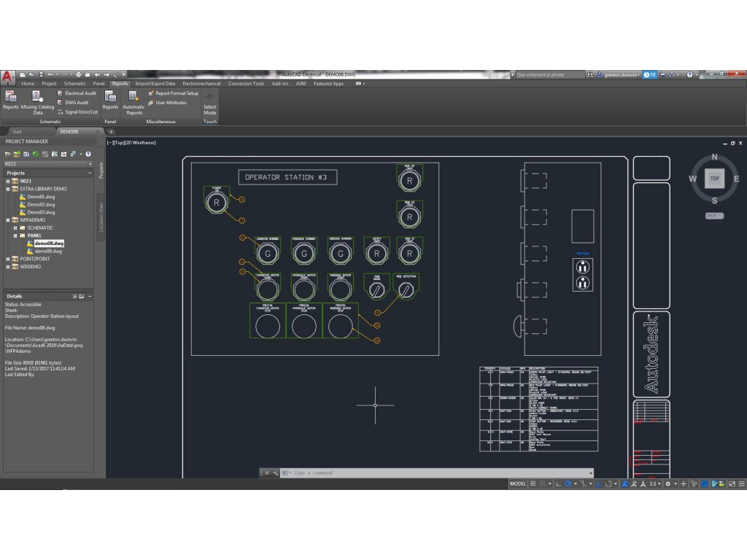This screenshot has width=747, height=560.
Task: Click the keyword search field in title bar
Action: click(550, 75)
